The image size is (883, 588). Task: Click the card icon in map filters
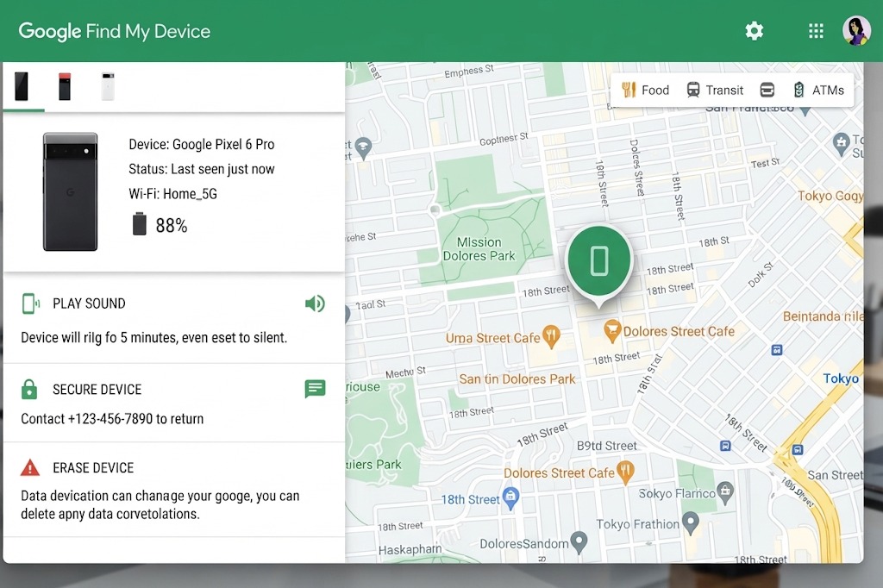point(767,91)
